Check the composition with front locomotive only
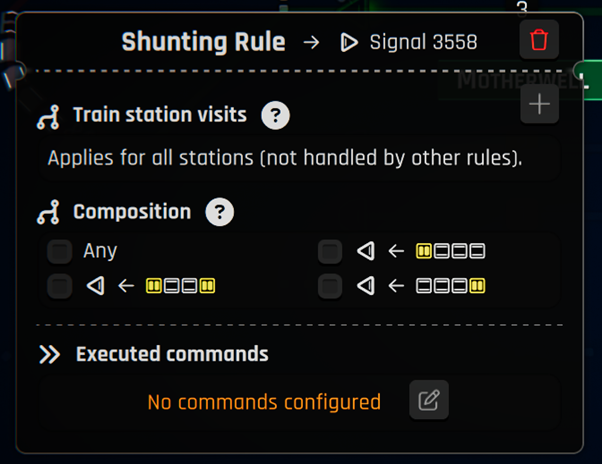 click(330, 252)
